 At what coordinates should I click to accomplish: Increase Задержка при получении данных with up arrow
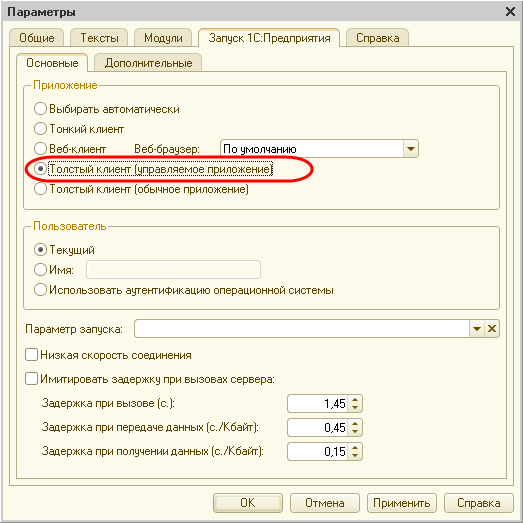(x=355, y=448)
